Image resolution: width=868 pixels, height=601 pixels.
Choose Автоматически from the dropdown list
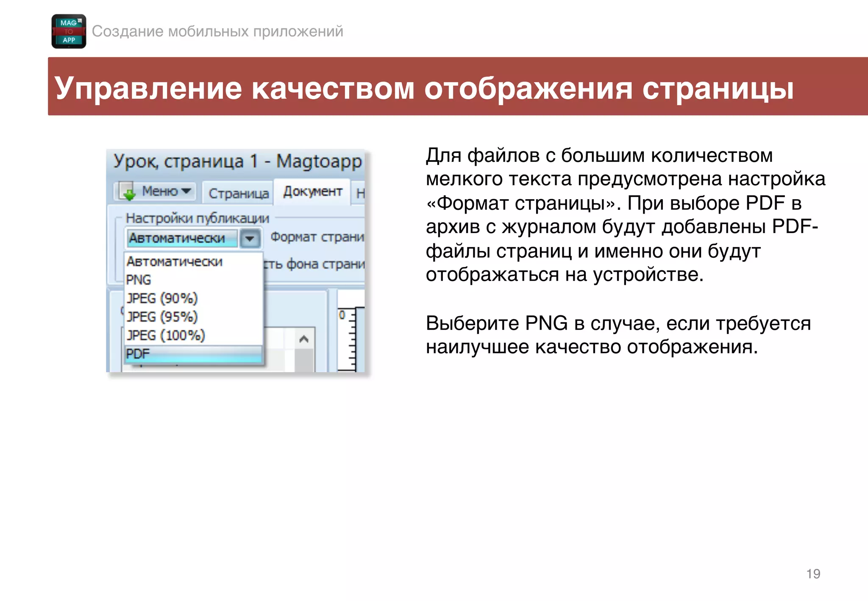point(174,262)
